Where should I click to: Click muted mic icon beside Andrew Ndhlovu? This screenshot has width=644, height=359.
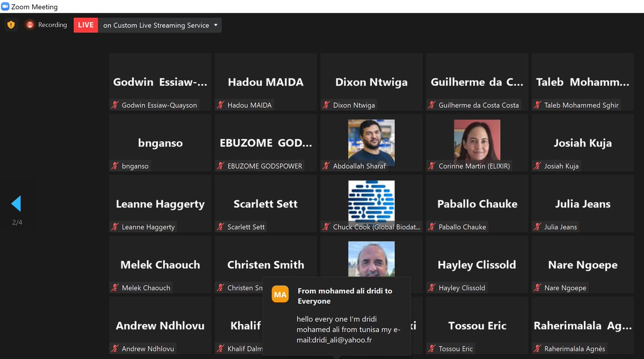click(115, 349)
